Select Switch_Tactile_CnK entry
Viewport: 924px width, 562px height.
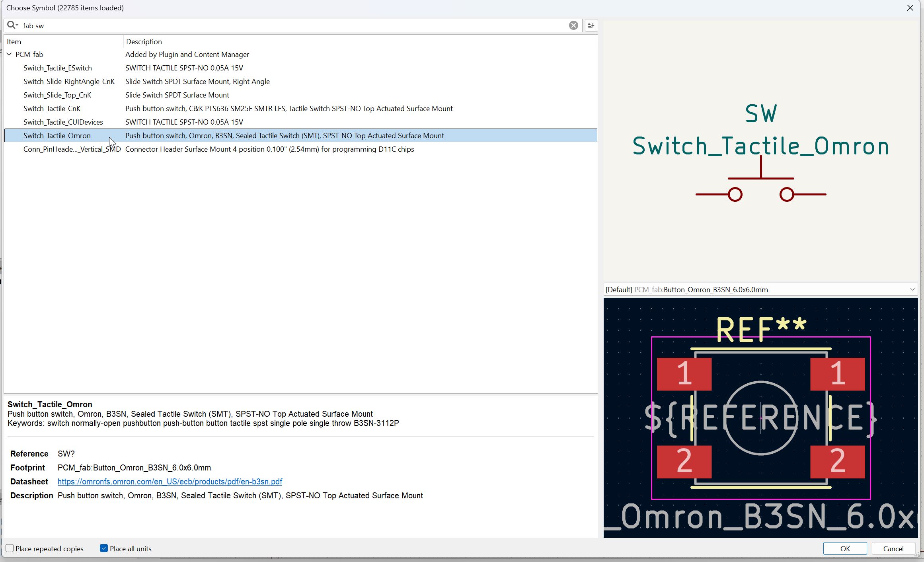[x=52, y=108]
